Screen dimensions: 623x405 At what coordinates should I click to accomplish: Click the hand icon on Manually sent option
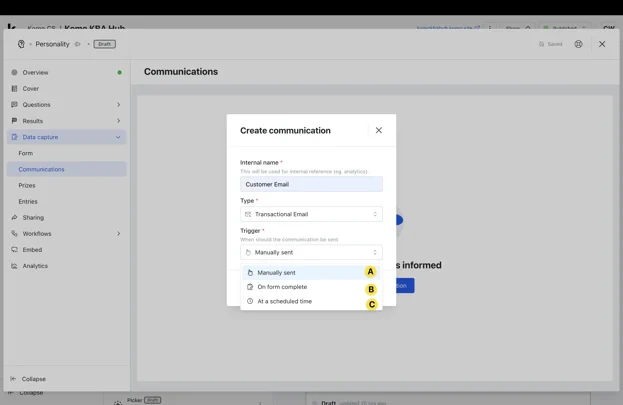pyautogui.click(x=250, y=273)
